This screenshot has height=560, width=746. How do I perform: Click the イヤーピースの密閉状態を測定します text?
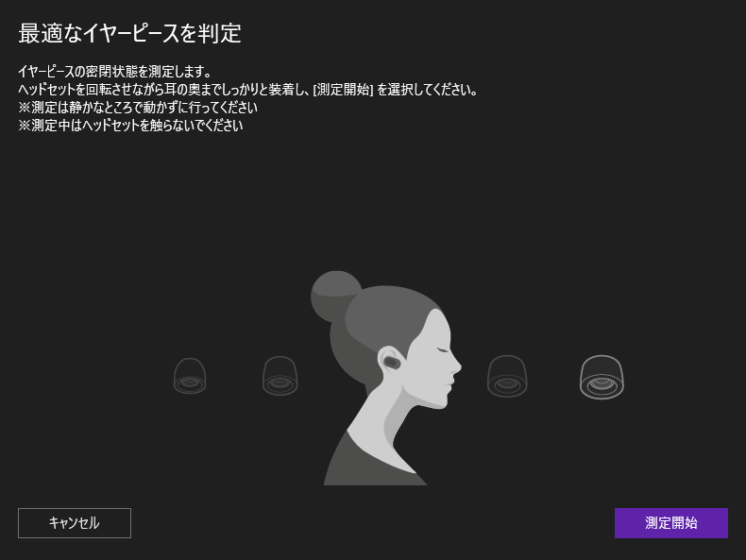pos(114,72)
